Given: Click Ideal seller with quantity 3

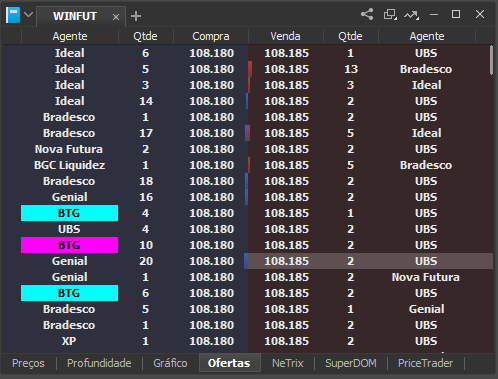Looking at the screenshot, I should [426, 85].
